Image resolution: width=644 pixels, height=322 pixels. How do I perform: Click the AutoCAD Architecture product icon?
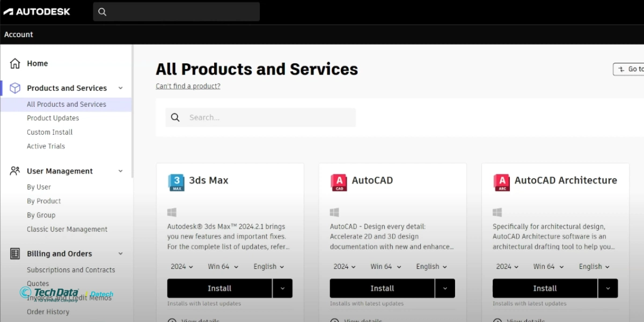pyautogui.click(x=501, y=182)
